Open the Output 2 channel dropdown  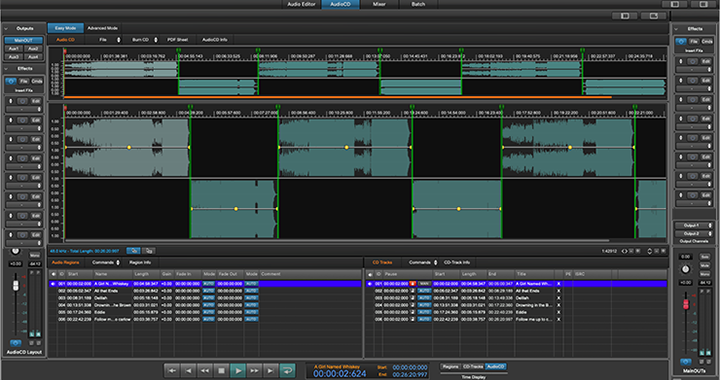[x=694, y=234]
